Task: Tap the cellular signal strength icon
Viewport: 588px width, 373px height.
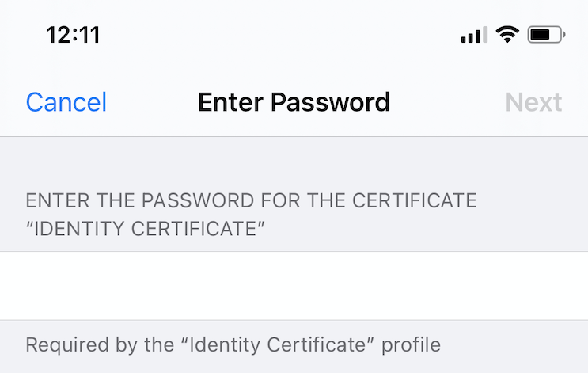Action: pyautogui.click(x=474, y=35)
